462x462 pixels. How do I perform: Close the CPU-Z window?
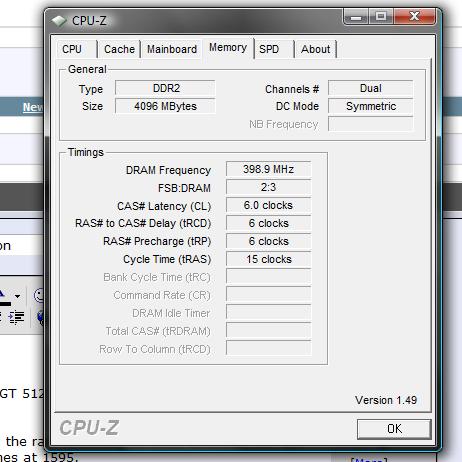pyautogui.click(x=414, y=16)
